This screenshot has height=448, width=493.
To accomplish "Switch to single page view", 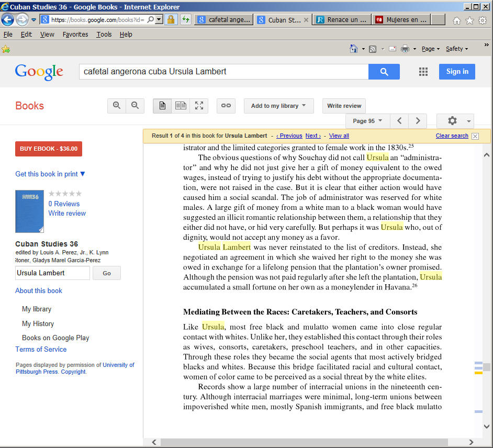I will click(x=162, y=106).
